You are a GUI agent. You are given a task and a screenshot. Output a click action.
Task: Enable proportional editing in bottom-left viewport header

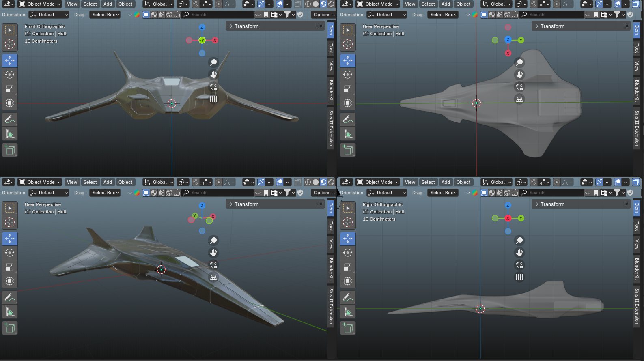(219, 182)
